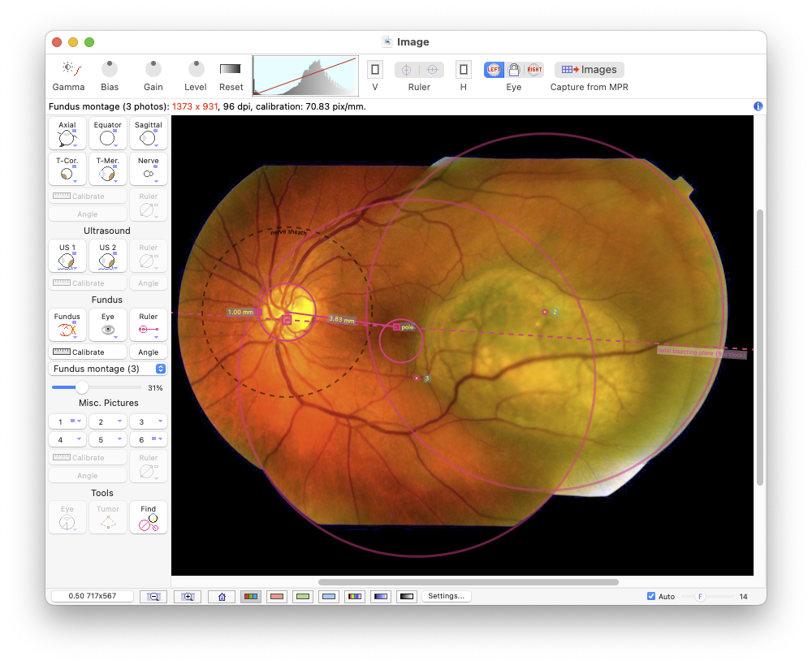Image resolution: width=812 pixels, height=665 pixels.
Task: Click marker 2 on the fundus image
Action: [x=545, y=312]
